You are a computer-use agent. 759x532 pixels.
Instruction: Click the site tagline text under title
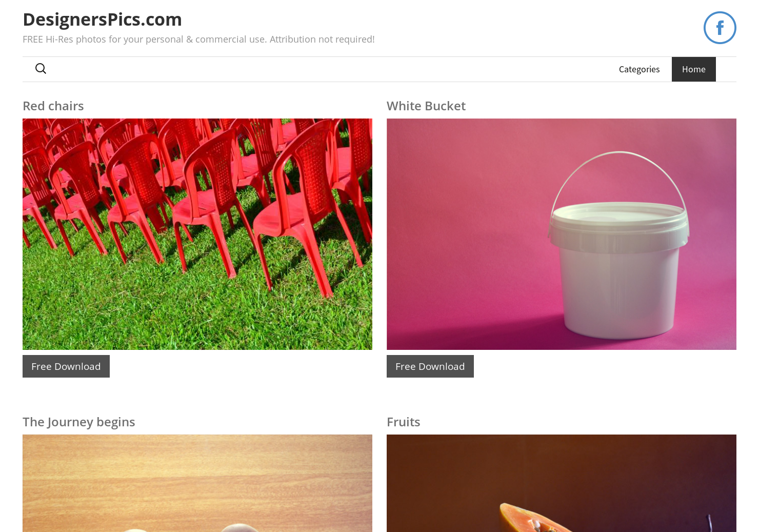(x=198, y=40)
